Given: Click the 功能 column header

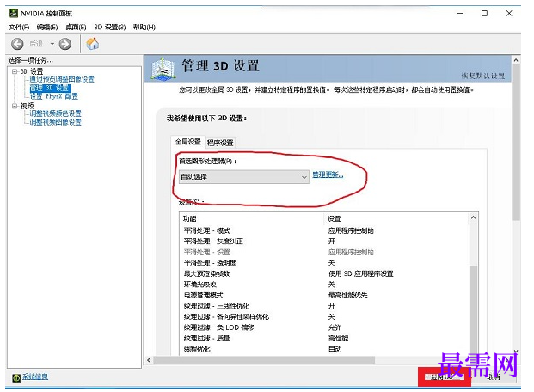Looking at the screenshot, I should pyautogui.click(x=251, y=218).
